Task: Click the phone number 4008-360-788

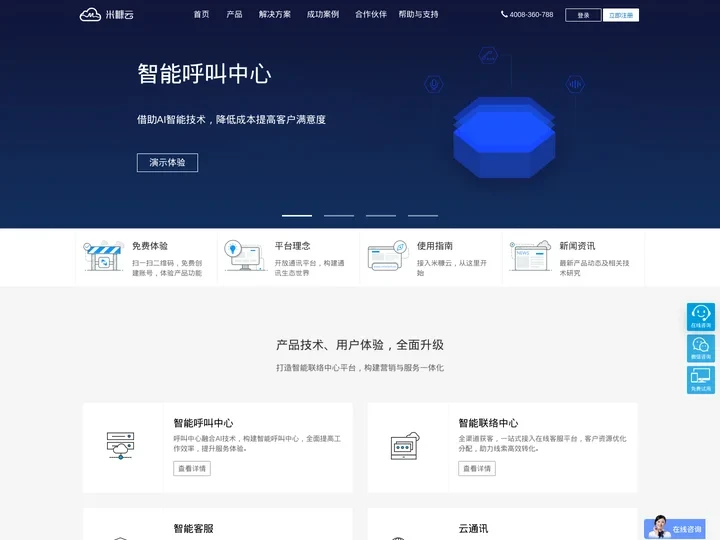Action: pos(531,14)
